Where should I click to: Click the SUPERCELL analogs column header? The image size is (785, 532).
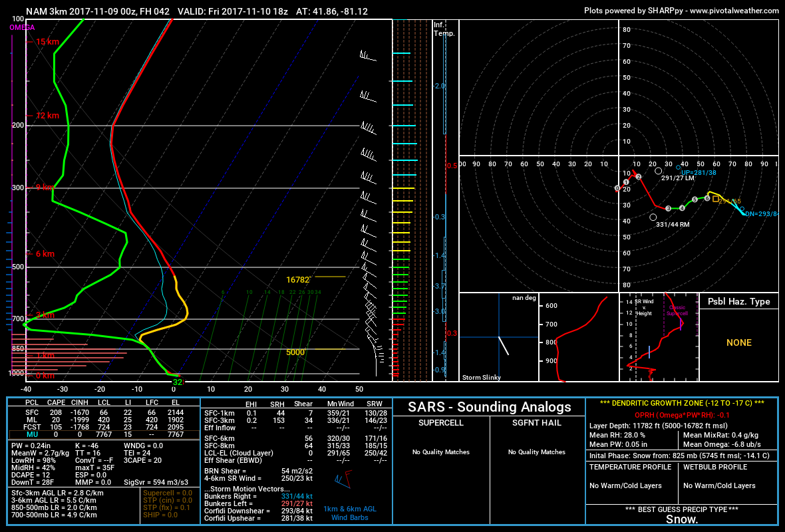(x=440, y=423)
